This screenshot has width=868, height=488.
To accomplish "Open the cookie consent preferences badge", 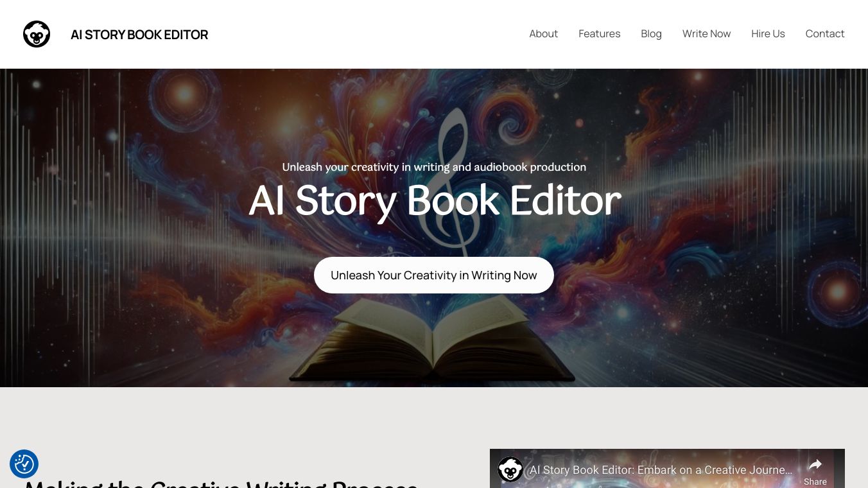I will pos(24,464).
